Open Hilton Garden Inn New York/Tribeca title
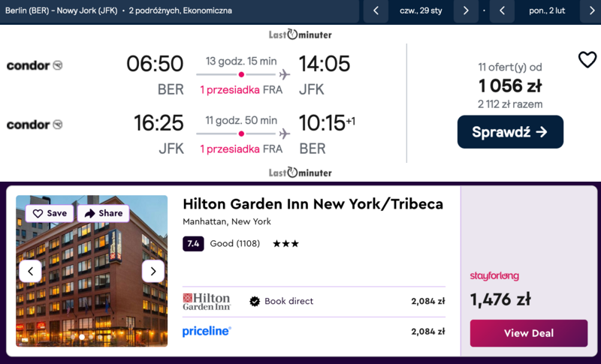The width and height of the screenshot is (601, 364). pos(313,204)
